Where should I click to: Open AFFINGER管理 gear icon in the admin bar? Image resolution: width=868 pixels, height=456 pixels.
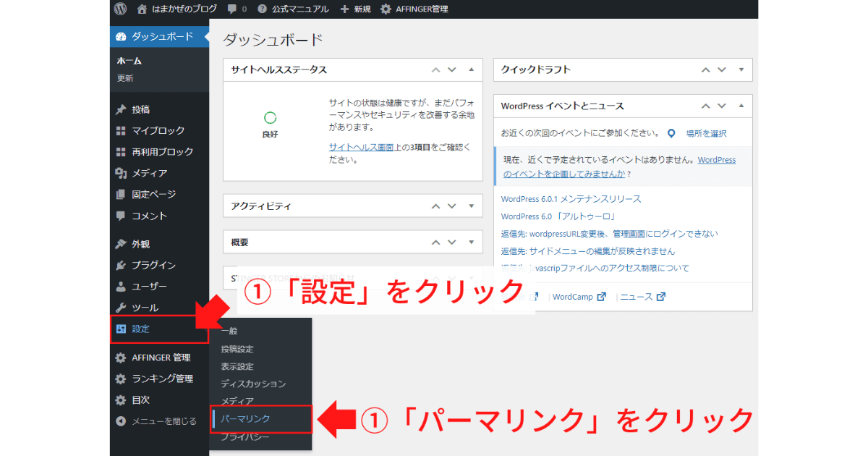click(x=386, y=9)
